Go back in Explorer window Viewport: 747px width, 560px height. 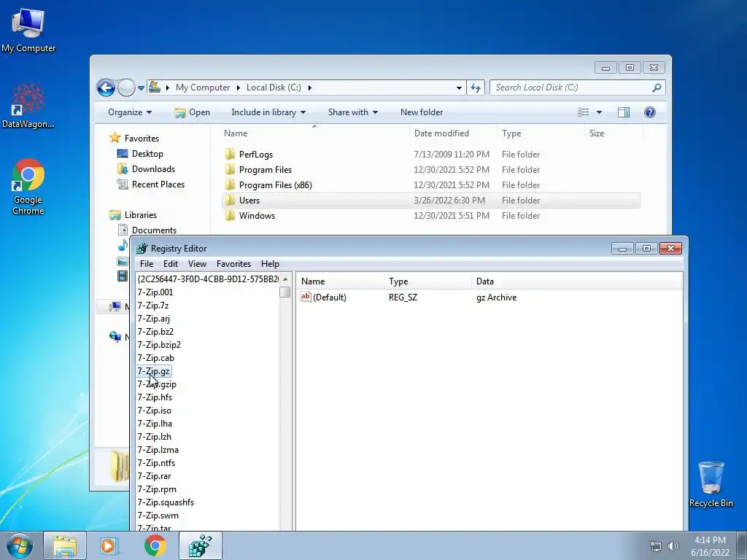pos(106,87)
